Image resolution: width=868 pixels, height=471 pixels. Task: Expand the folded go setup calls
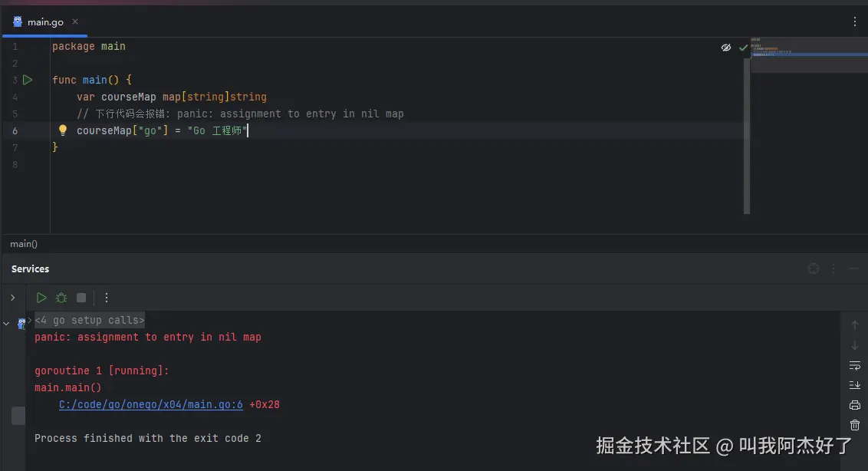point(89,321)
